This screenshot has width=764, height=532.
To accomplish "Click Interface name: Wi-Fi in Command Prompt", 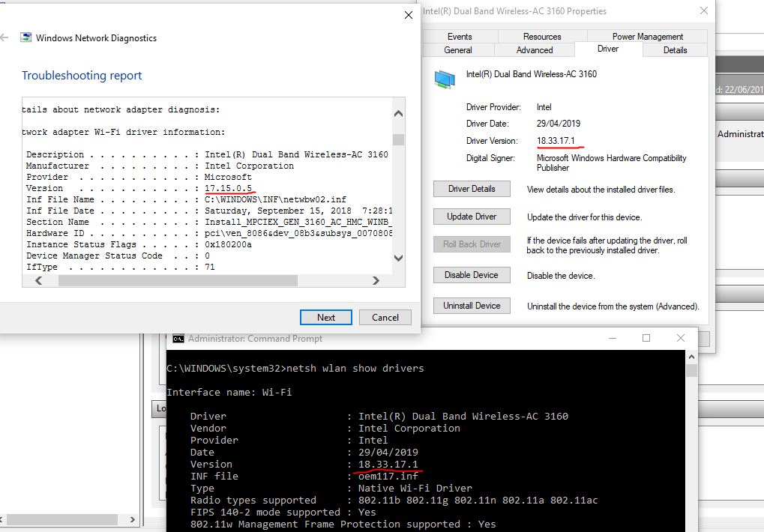I will pyautogui.click(x=229, y=393).
